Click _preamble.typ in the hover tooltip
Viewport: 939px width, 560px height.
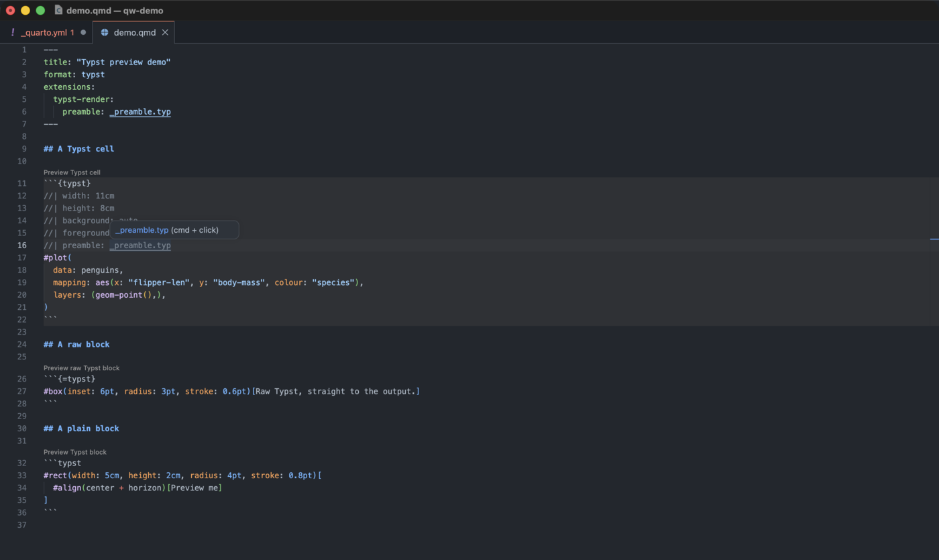click(x=142, y=230)
